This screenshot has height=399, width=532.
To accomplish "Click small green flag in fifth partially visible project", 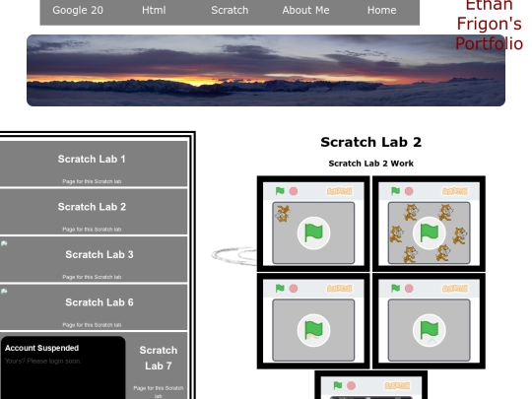I will 338,385.
